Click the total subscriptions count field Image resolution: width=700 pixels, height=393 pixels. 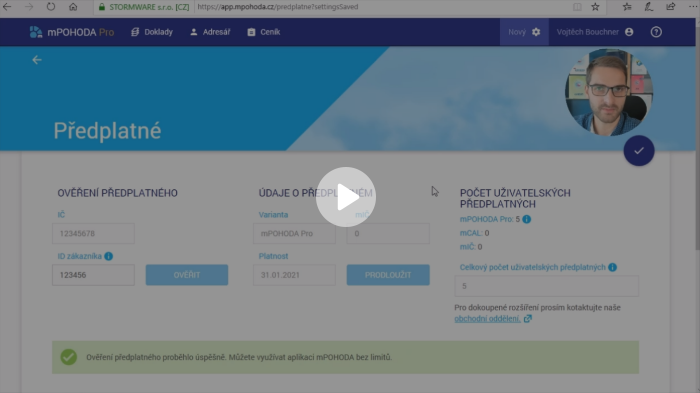tap(546, 286)
